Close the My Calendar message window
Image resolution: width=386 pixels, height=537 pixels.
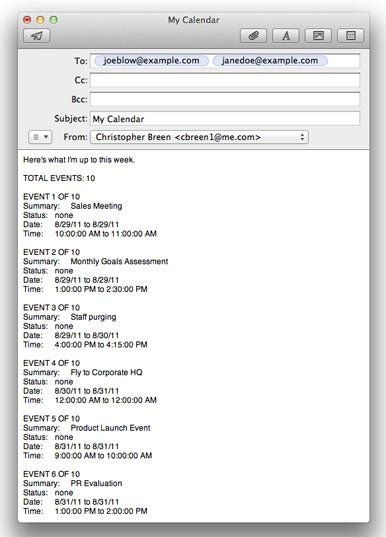pos(27,20)
